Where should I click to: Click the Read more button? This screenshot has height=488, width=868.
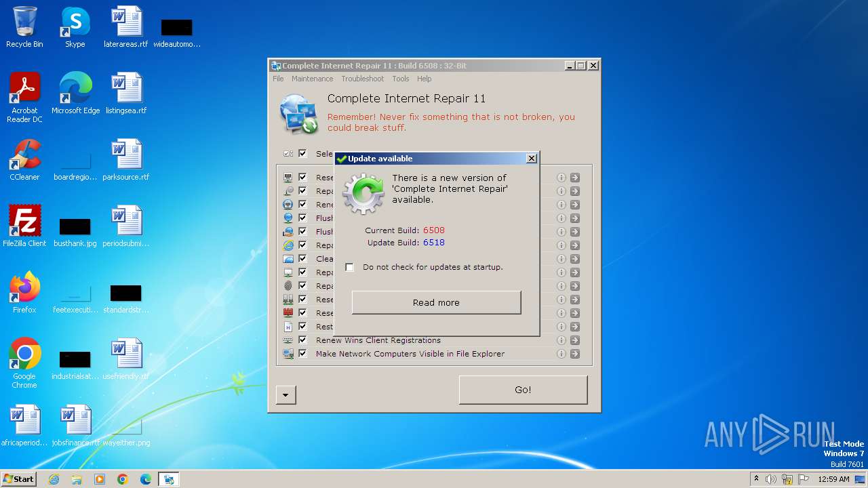(x=436, y=302)
